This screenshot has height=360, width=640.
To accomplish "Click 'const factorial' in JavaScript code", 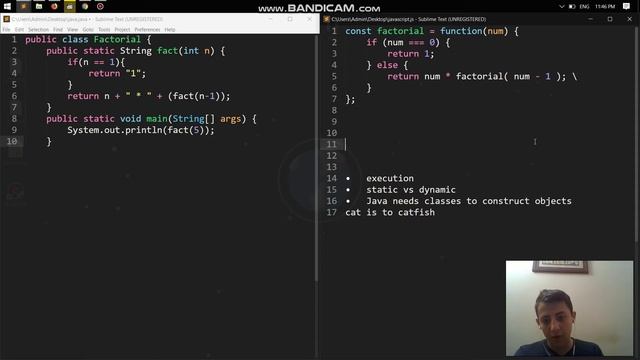I will pyautogui.click(x=384, y=31).
